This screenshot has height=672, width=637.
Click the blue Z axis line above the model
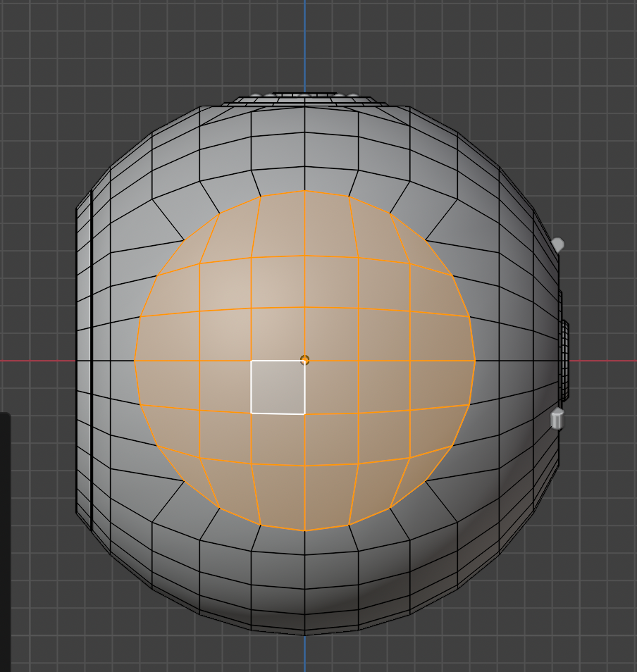point(304,42)
